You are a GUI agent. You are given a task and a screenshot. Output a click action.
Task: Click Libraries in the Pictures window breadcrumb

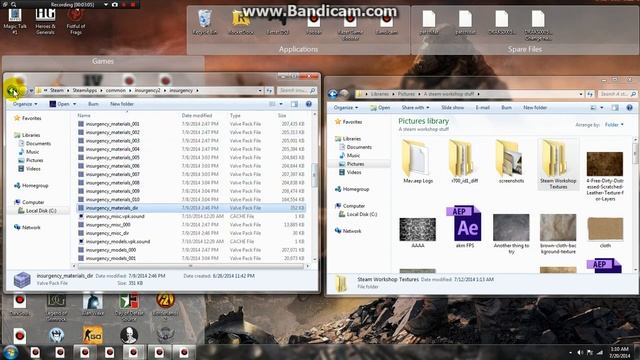(380, 94)
